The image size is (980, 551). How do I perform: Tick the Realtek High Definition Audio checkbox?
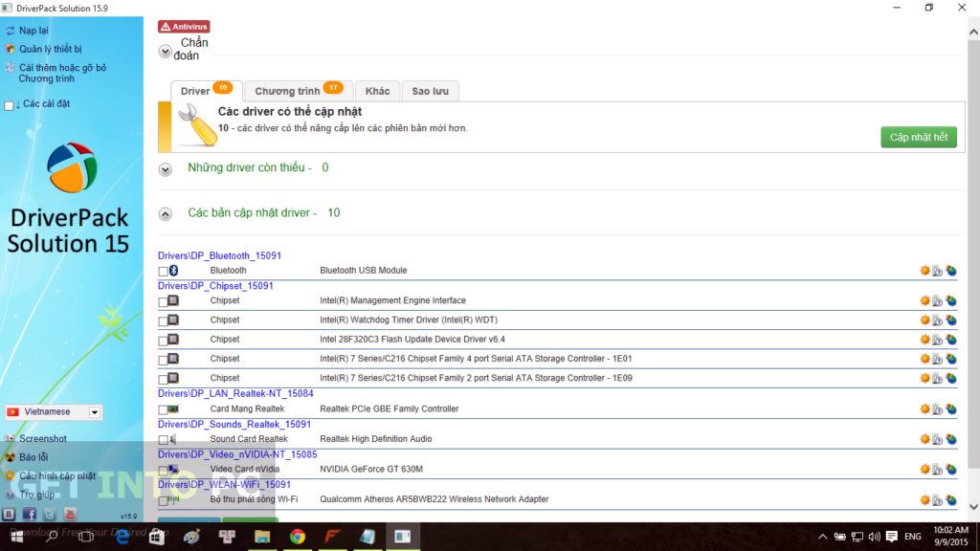coord(163,440)
